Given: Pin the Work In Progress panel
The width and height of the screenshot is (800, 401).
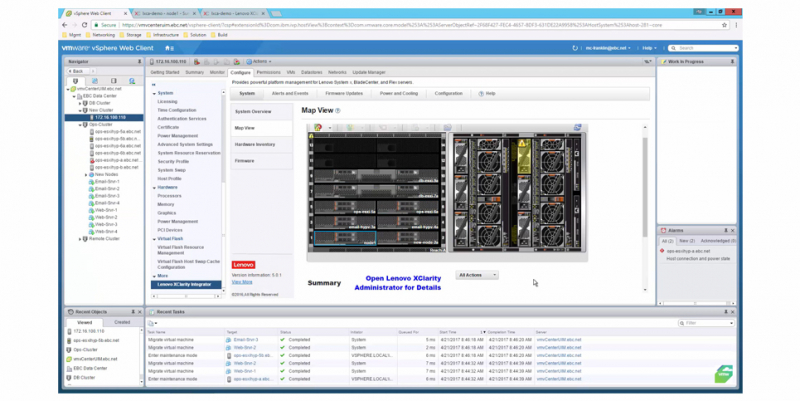Looking at the screenshot, I should [732, 61].
